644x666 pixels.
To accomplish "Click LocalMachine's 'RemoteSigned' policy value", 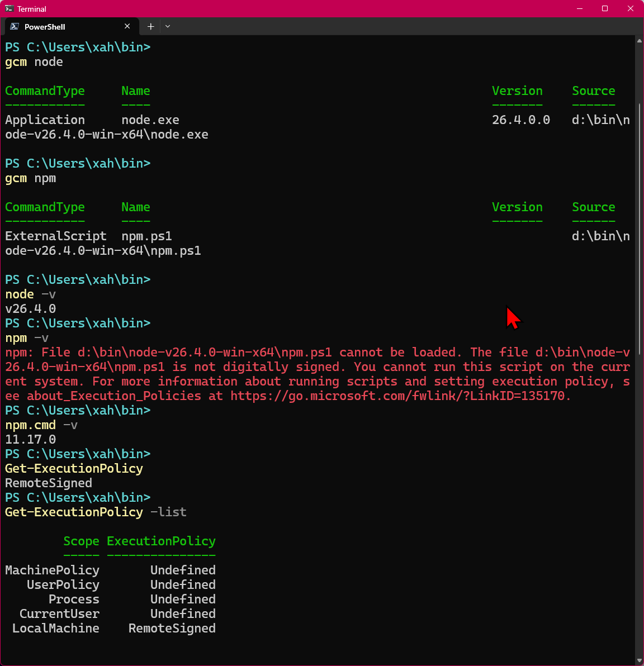I will 172,629.
